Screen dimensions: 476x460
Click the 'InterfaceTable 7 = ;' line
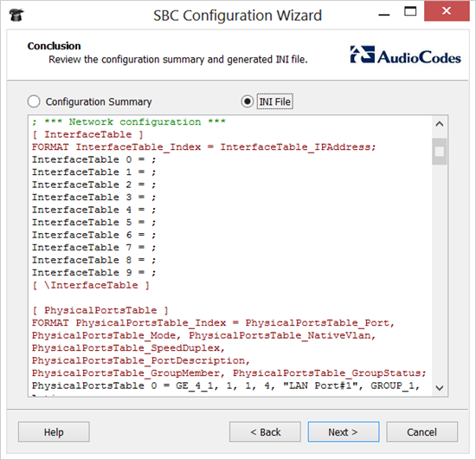point(94,248)
